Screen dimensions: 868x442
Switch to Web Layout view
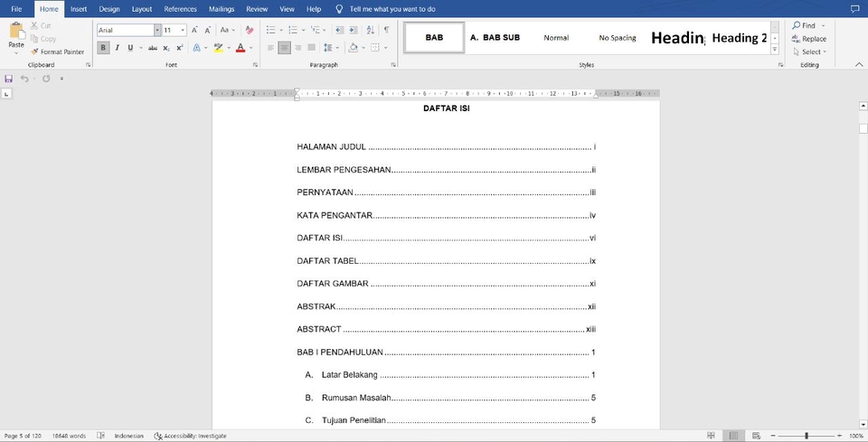(756, 436)
